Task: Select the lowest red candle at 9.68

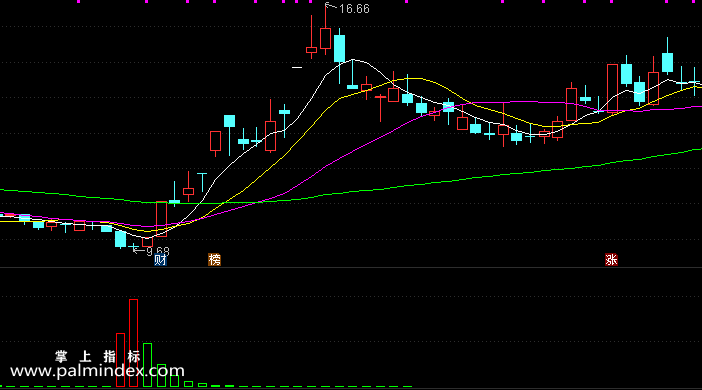Action: click(147, 242)
